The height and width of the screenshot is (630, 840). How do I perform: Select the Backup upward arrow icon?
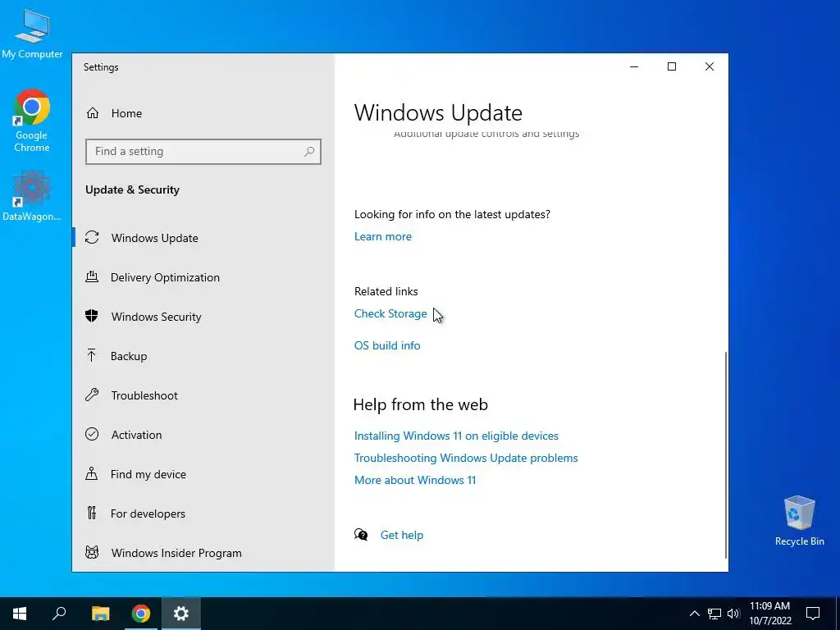pos(92,356)
